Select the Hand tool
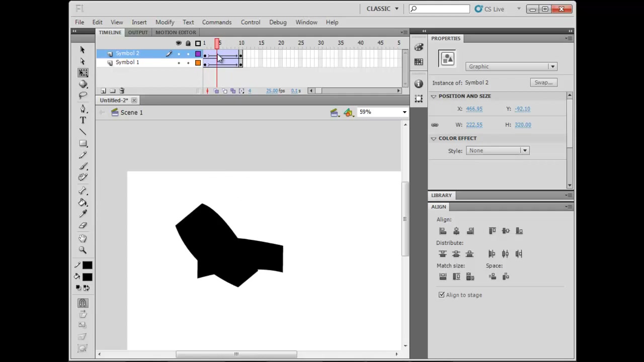644x362 pixels. click(x=83, y=238)
